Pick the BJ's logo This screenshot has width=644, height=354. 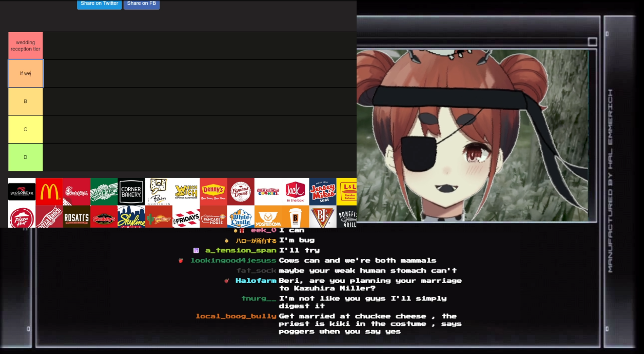point(323,217)
